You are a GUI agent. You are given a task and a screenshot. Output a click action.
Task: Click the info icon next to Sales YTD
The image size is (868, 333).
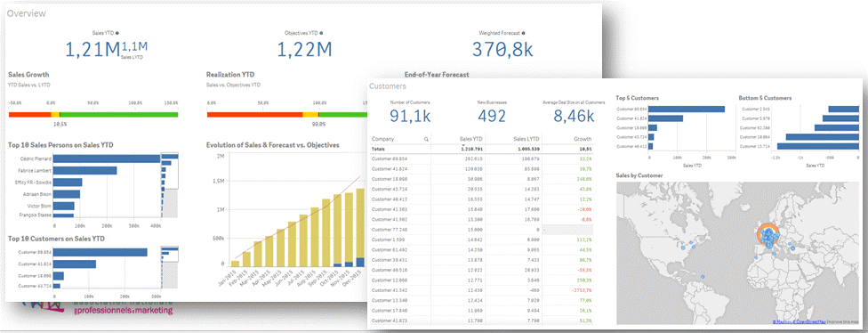click(118, 33)
